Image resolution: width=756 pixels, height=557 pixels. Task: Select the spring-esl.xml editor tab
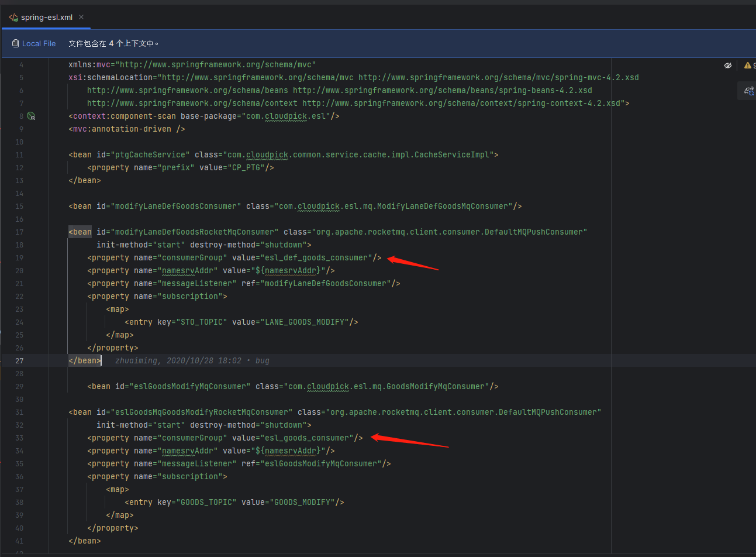pos(47,17)
